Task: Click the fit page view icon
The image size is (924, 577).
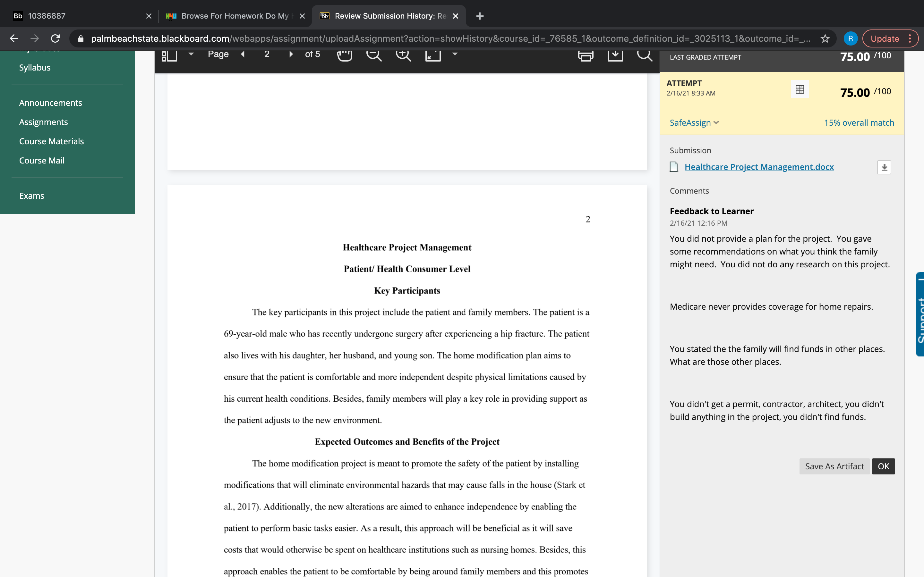Action: 433,55
